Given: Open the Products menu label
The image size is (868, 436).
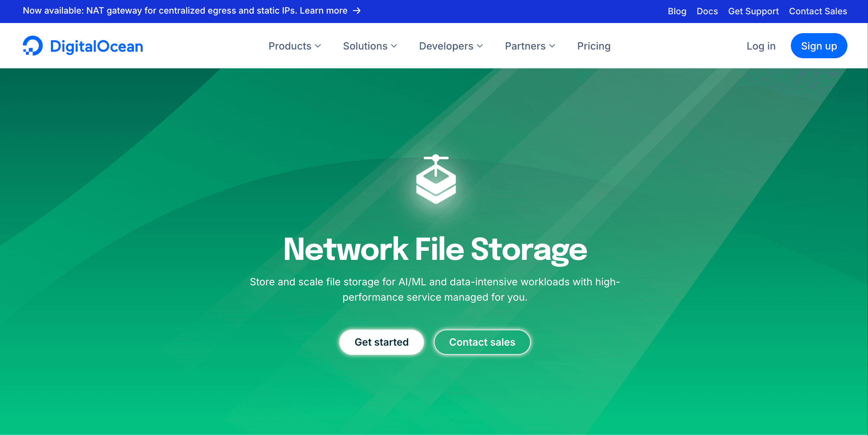Looking at the screenshot, I should point(289,46).
